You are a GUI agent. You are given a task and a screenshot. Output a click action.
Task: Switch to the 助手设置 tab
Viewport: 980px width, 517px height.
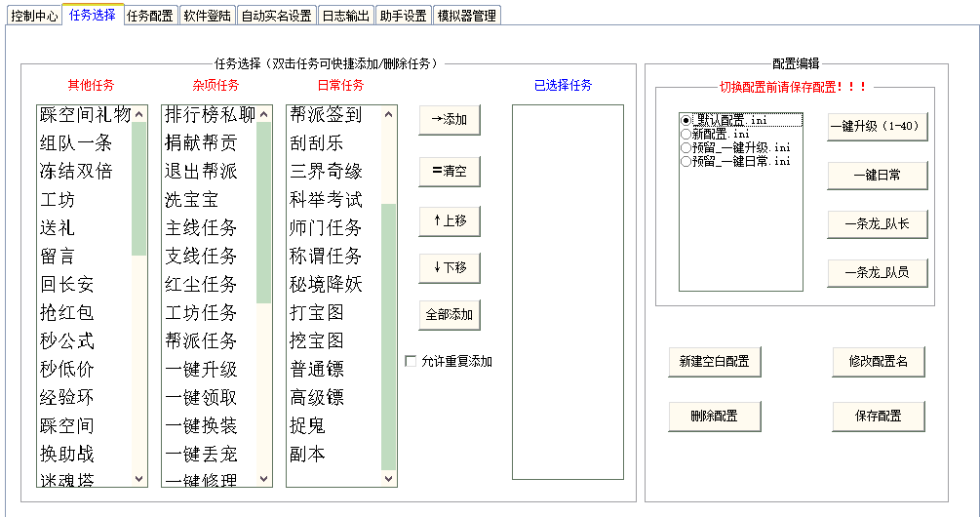[x=403, y=16]
